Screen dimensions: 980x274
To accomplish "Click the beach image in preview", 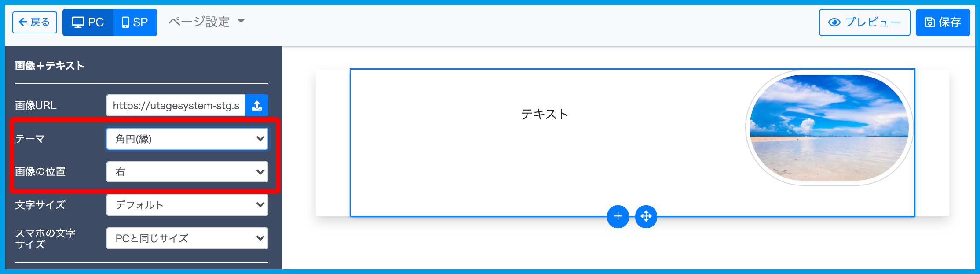I will (829, 128).
